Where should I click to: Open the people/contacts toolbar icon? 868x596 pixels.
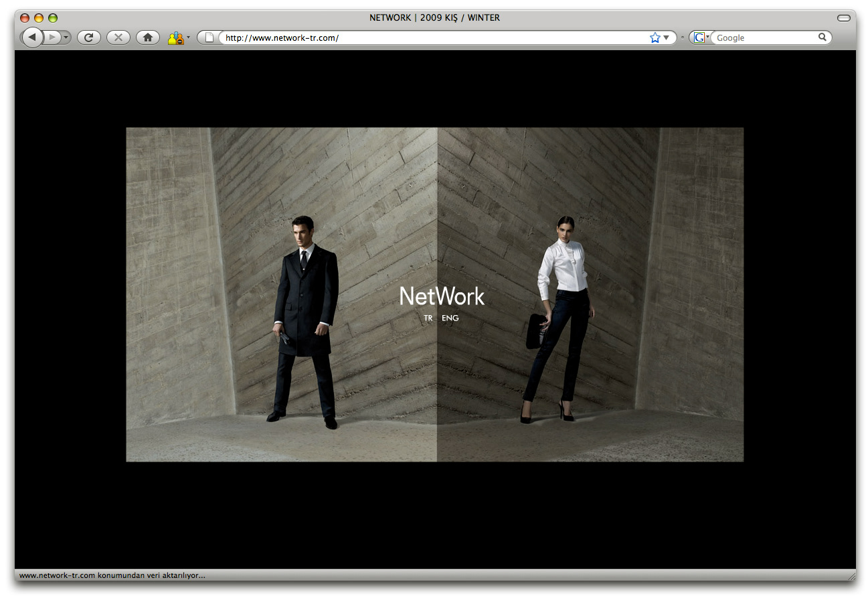click(175, 38)
